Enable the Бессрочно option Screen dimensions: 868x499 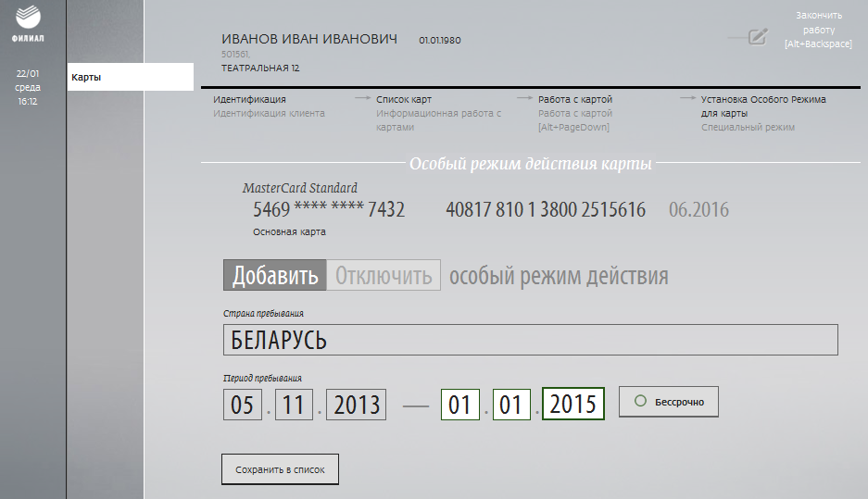[x=669, y=402]
